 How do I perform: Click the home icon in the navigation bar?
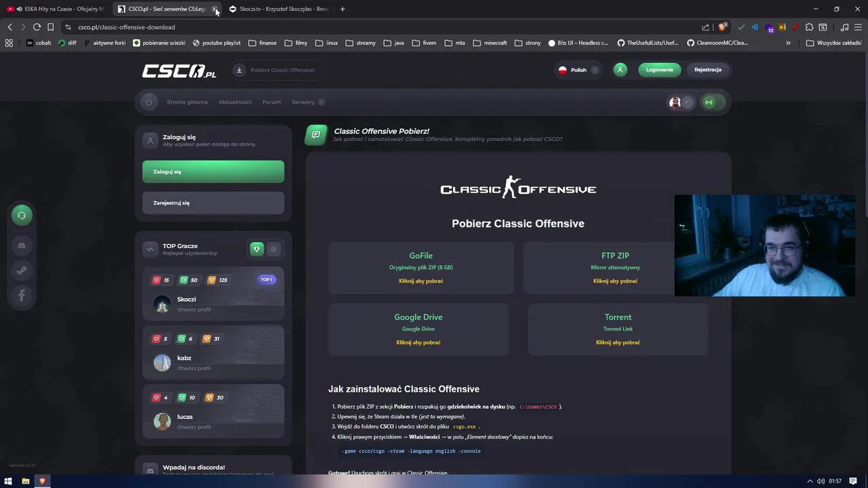pos(149,102)
